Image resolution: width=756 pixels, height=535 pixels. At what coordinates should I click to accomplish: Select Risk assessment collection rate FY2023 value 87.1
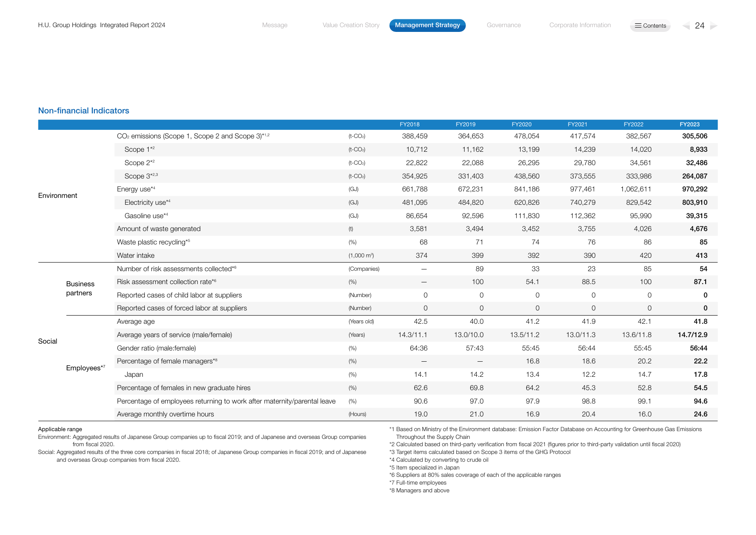(700, 282)
